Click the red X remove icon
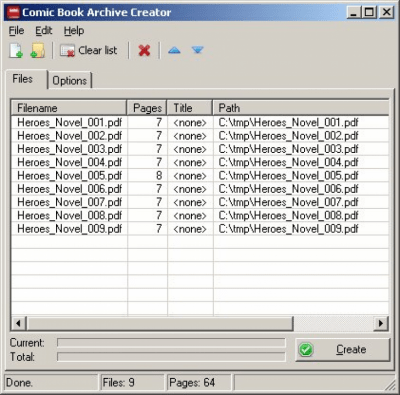This screenshot has height=395, width=400. point(144,51)
